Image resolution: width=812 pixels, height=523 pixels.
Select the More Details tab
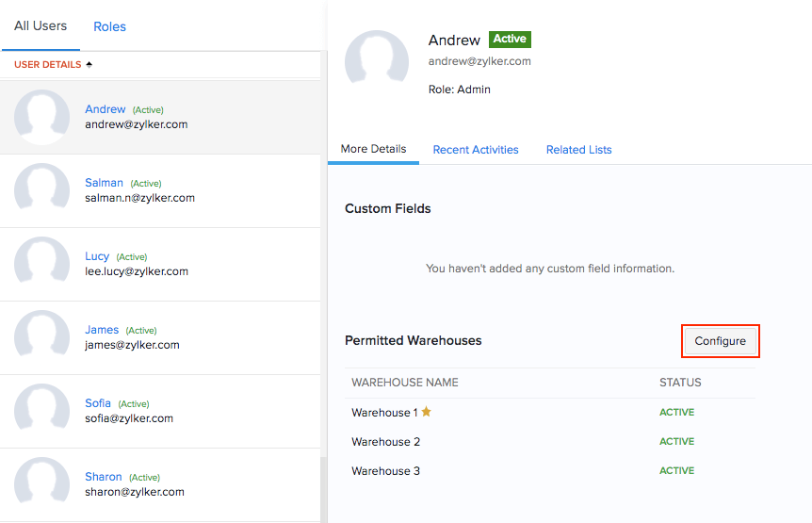(x=373, y=149)
